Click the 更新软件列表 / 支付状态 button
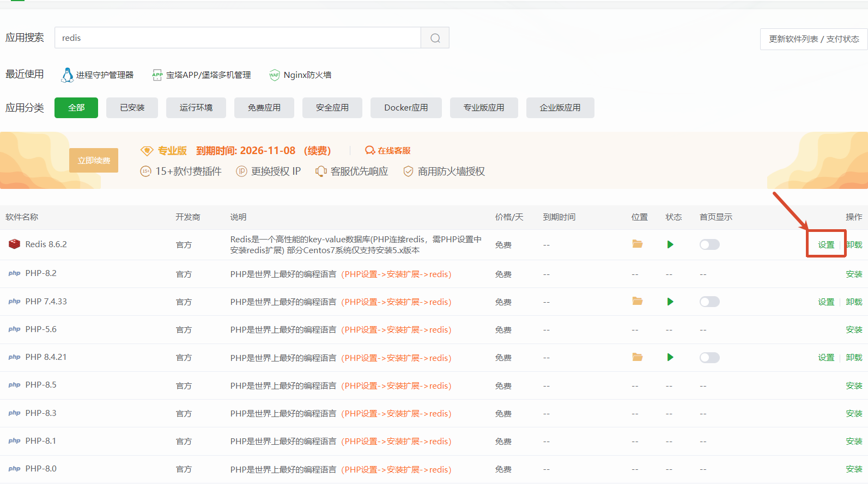This screenshot has height=484, width=868. 814,39
